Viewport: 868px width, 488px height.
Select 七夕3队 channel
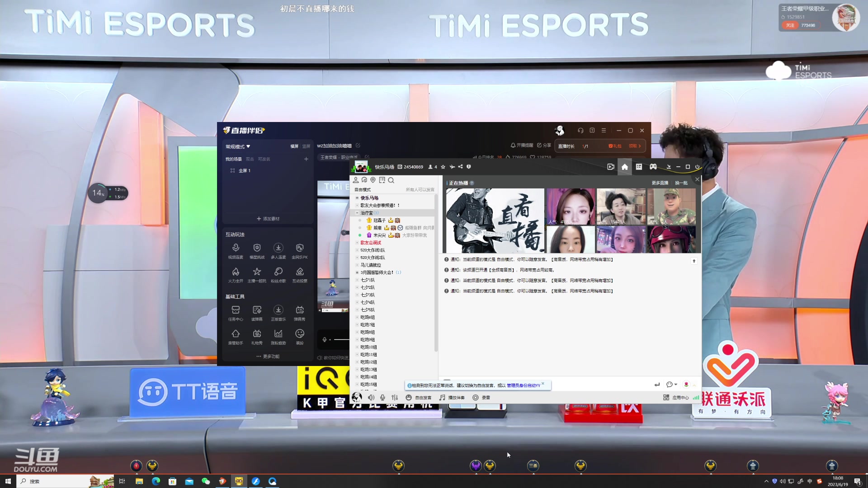[x=368, y=295]
